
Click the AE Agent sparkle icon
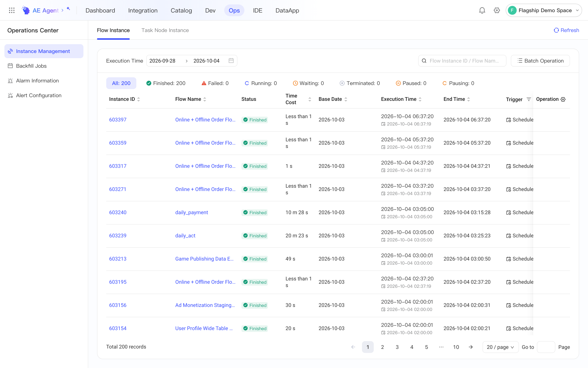[x=68, y=9]
